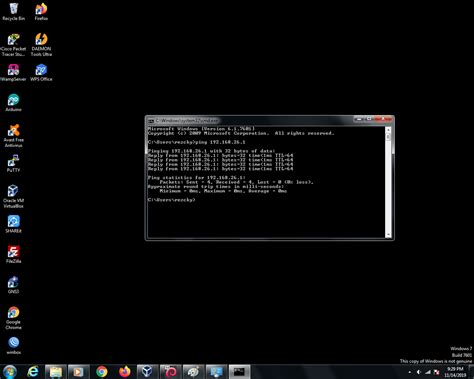Open the Action Center flag tray icon
The image size is (474, 379).
click(437, 372)
